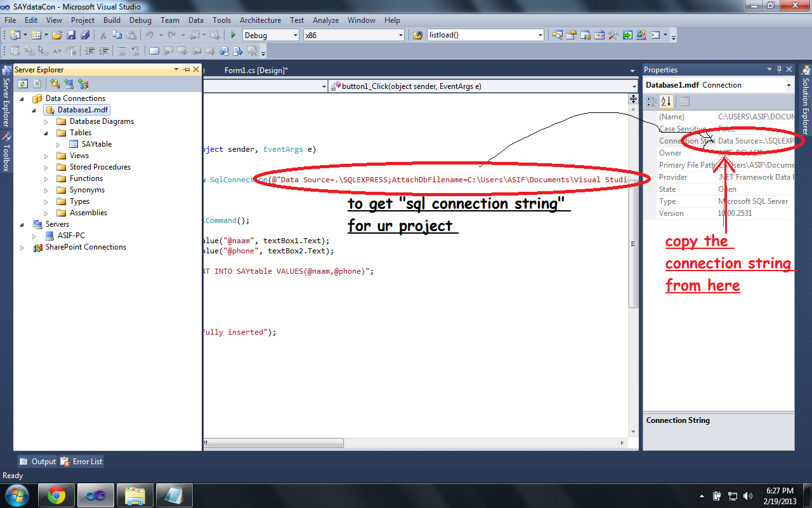
Task: Click the Add SharePoint Connection icon
Action: [x=83, y=83]
